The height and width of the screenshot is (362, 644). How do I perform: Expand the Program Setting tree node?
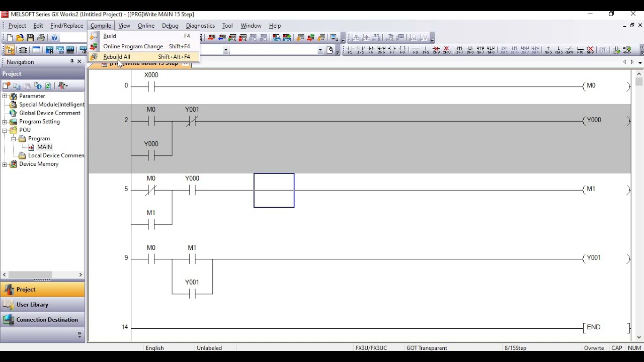5,122
